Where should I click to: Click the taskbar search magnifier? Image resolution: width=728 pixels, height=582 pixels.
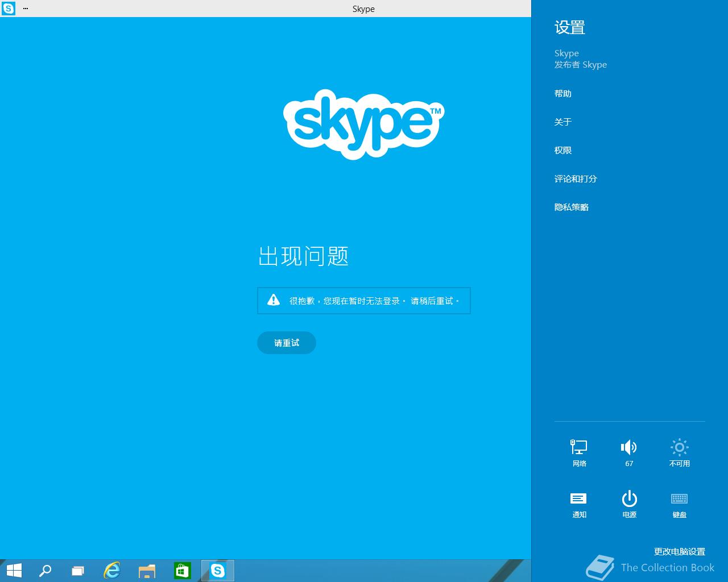click(x=45, y=571)
